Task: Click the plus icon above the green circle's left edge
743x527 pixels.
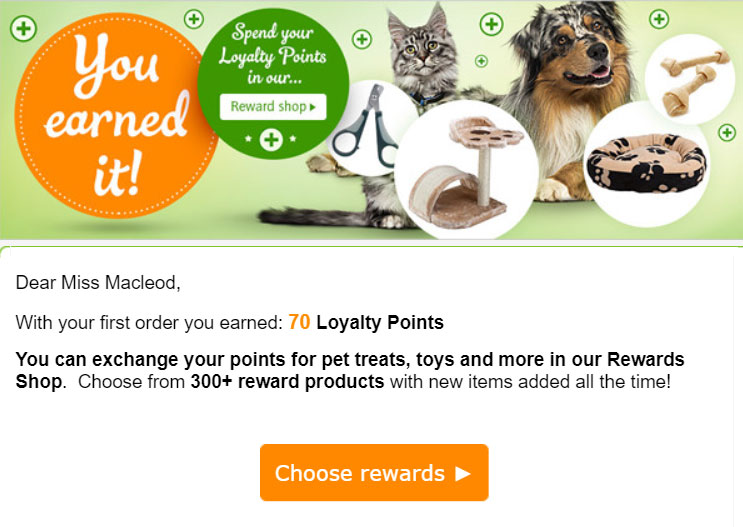Action: [x=193, y=19]
